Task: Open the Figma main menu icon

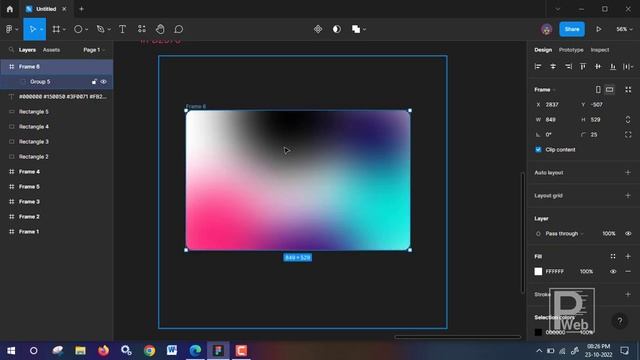Action: click(x=9, y=29)
